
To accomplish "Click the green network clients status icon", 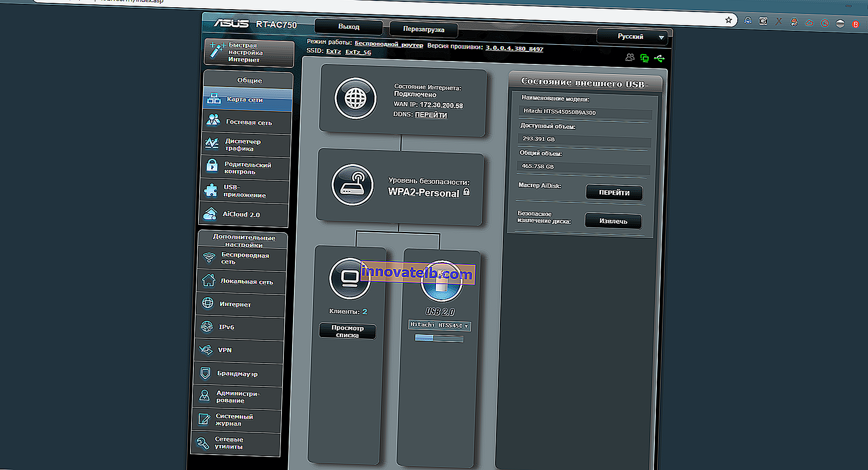I will (645, 58).
